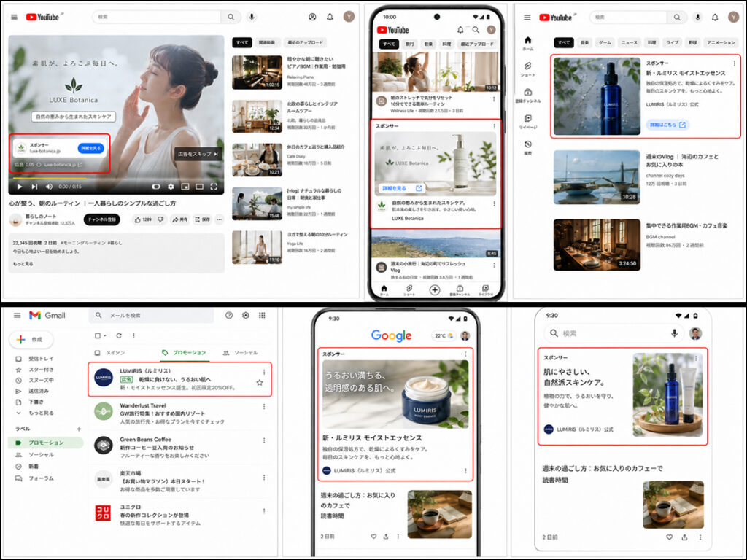Tap 詳細を見る on the mobile LUXE Botanica ad
Screen dimensions: 747x560
tap(402, 188)
